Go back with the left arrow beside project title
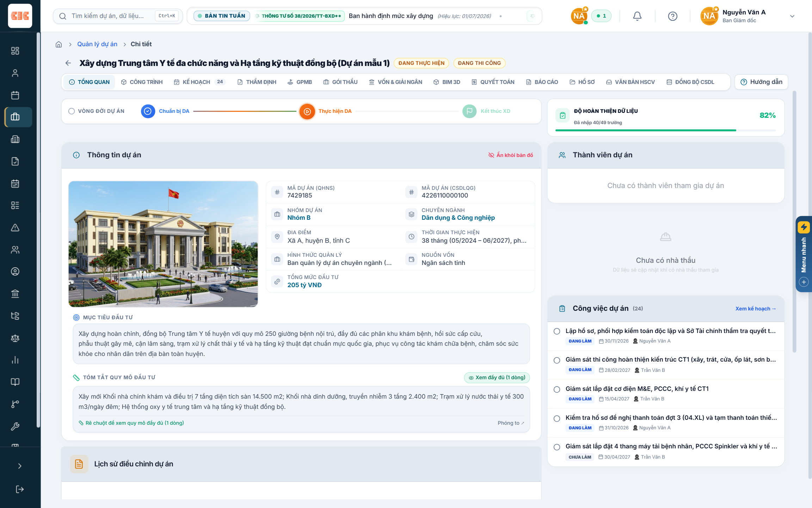 click(x=68, y=63)
